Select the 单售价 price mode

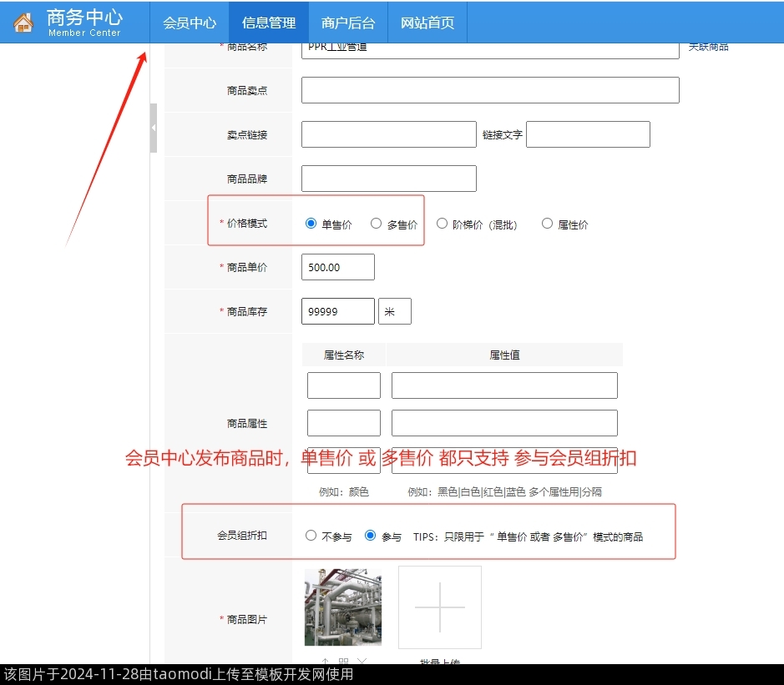click(311, 224)
